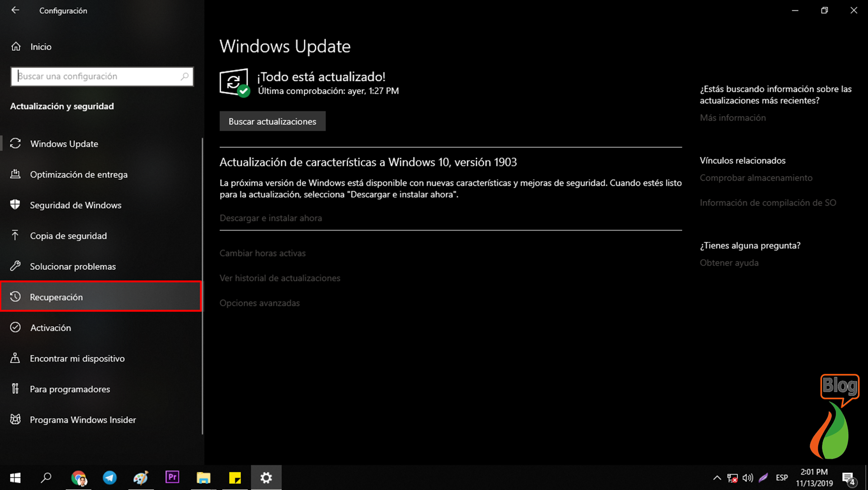
Task: Select Para programadores menu entry
Action: click(70, 389)
